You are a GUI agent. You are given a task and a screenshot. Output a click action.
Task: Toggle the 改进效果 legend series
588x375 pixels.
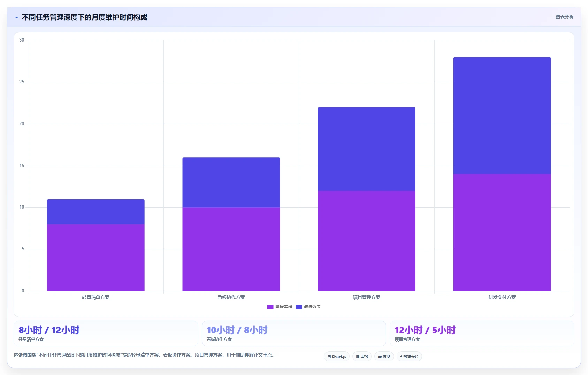point(308,307)
